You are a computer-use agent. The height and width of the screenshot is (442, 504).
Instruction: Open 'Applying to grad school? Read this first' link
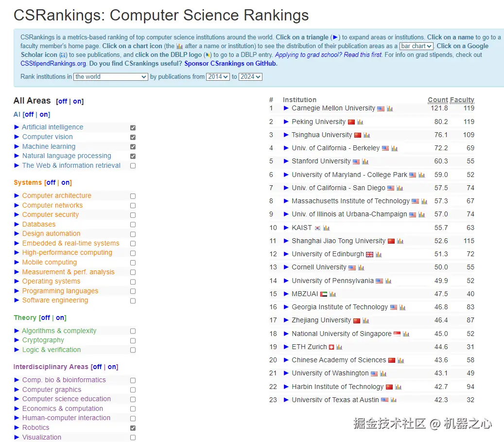[x=329, y=55]
